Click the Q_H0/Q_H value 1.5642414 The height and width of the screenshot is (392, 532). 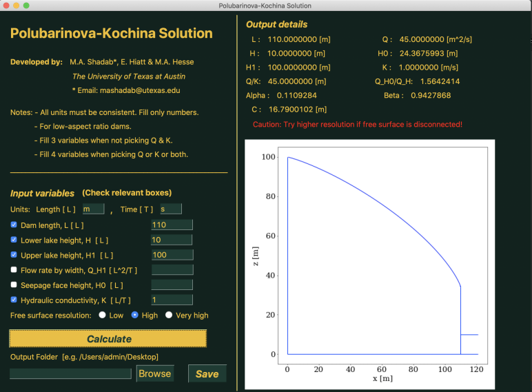[440, 81]
